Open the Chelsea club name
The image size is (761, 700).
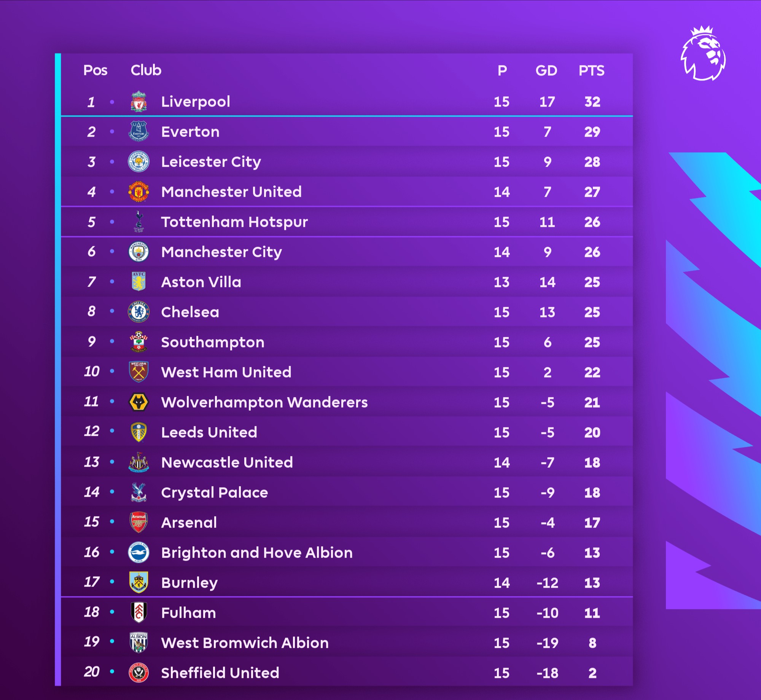pyautogui.click(x=190, y=312)
